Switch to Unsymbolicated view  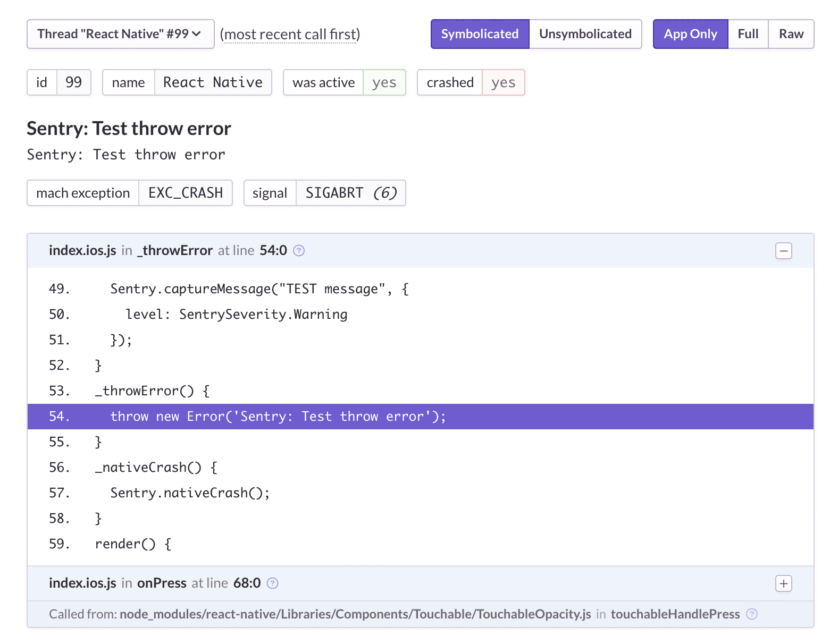coord(585,34)
